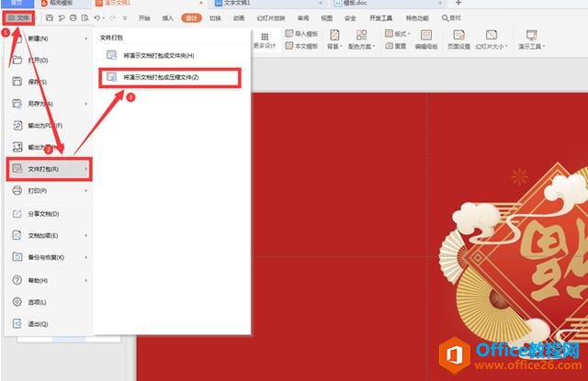Click 本文模板 (This document's templates) button
This screenshot has width=588, height=381.
(x=302, y=46)
